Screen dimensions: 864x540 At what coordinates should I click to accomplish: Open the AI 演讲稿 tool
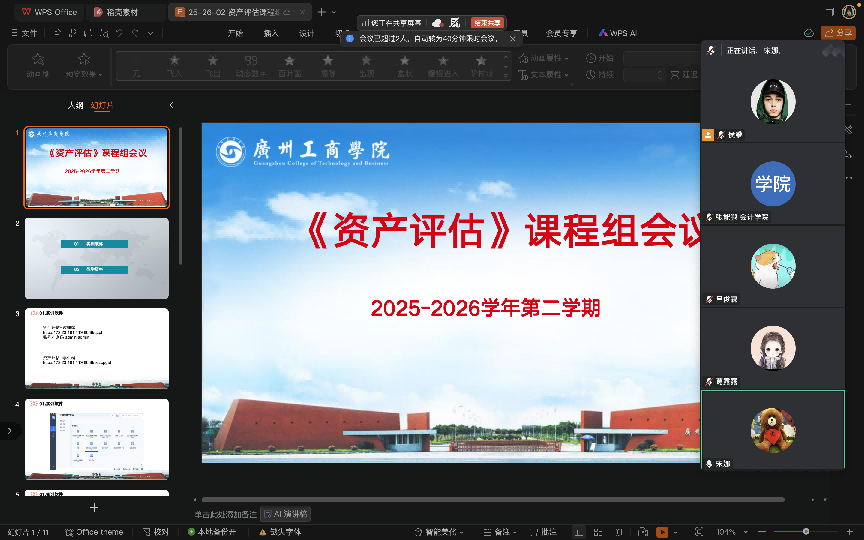coord(285,513)
